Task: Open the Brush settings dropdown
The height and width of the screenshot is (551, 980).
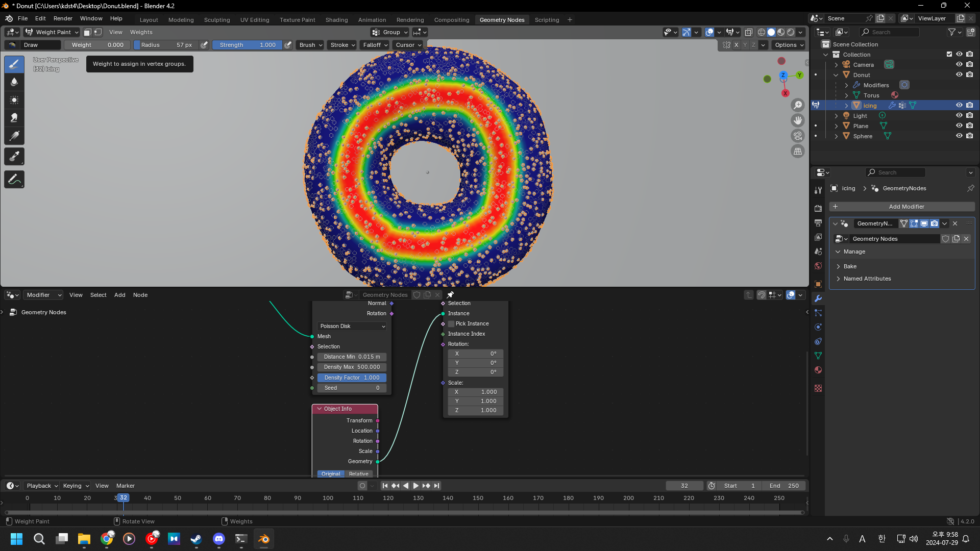Action: coord(310,45)
